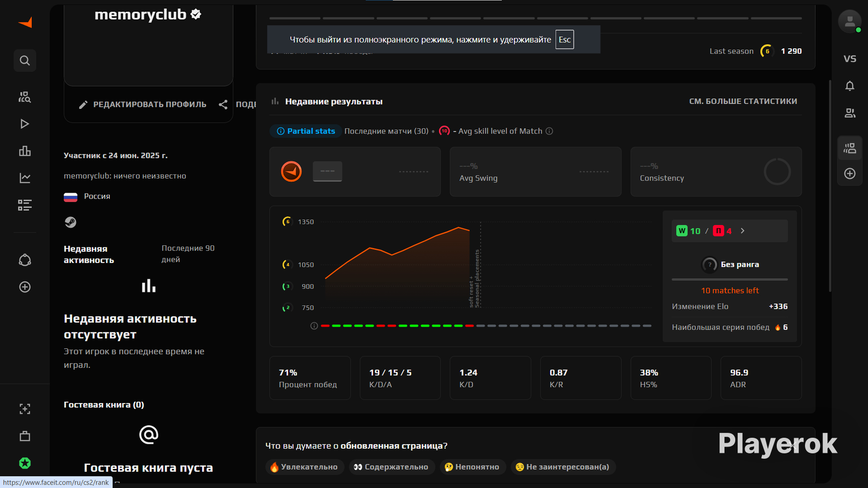The width and height of the screenshot is (868, 488).
Task: Open the user avatar at top right
Action: click(x=850, y=21)
